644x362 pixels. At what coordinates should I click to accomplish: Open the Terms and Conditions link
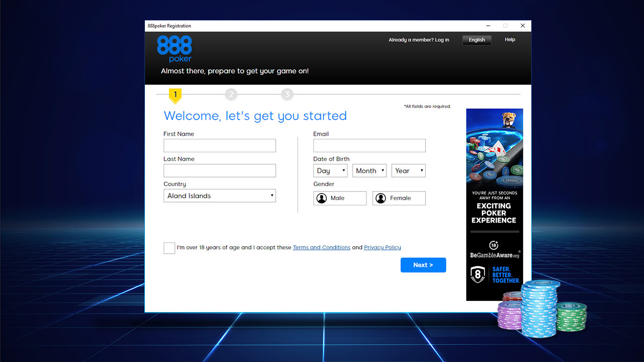tap(321, 247)
